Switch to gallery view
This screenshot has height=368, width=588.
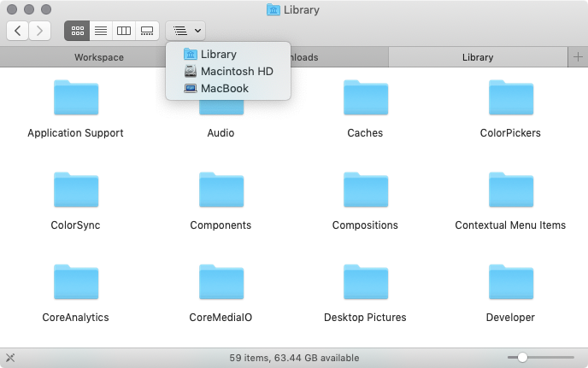pos(147,31)
